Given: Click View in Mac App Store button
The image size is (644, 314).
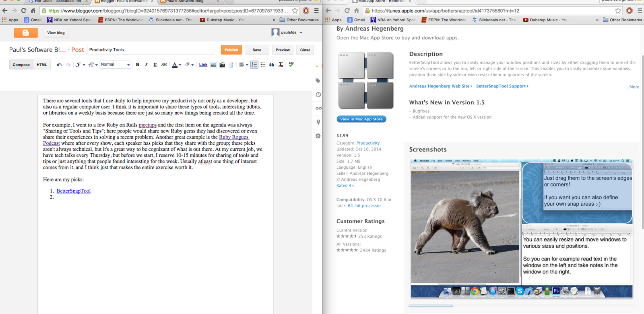Looking at the screenshot, I should coord(361,119).
